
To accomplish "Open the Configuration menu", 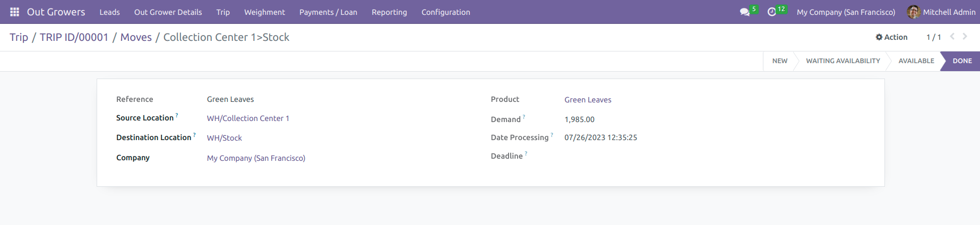I will 445,12.
